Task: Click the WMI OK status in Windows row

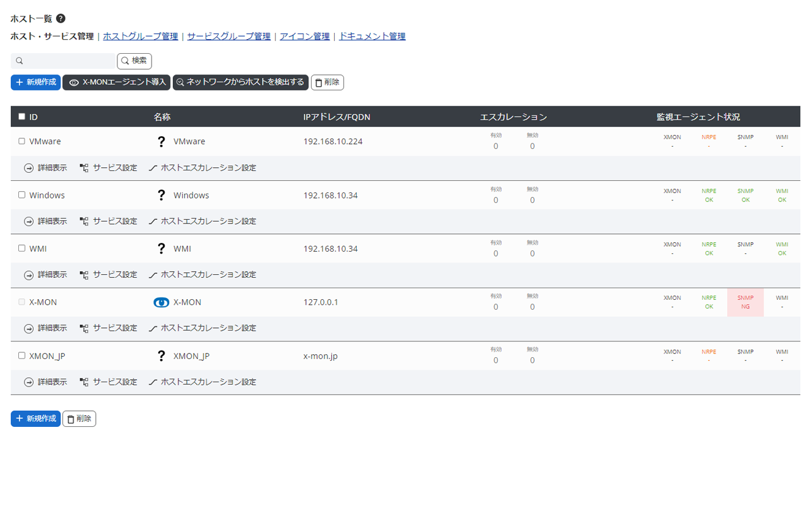Action: click(782, 195)
